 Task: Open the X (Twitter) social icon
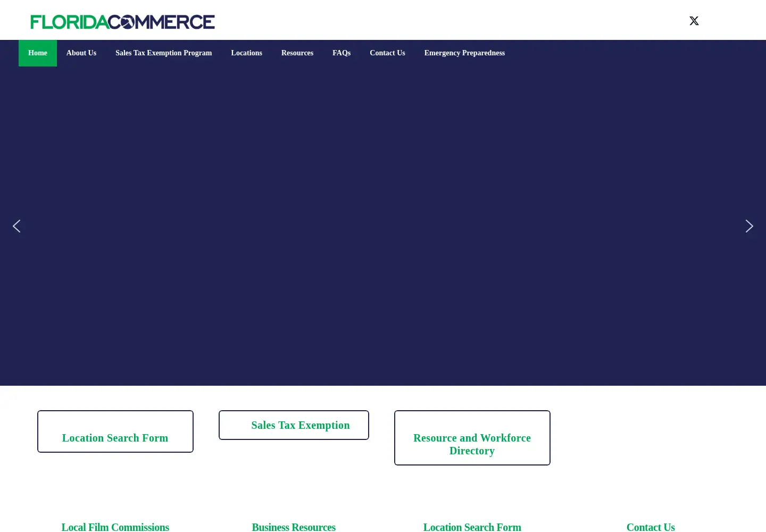click(x=694, y=21)
